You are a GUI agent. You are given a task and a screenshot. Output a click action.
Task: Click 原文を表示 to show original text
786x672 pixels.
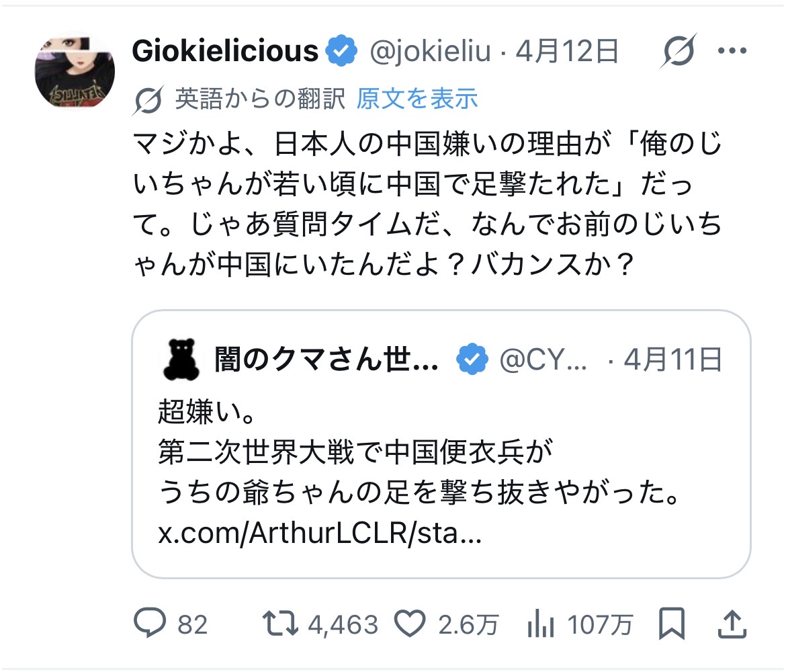(x=417, y=99)
